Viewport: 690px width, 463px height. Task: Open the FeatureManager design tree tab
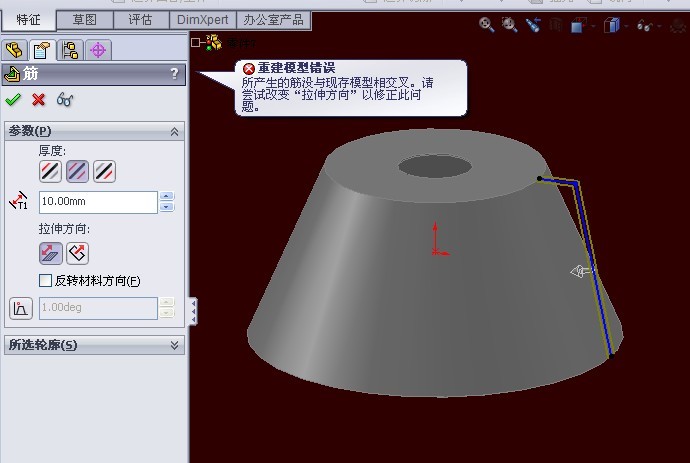tap(14, 50)
